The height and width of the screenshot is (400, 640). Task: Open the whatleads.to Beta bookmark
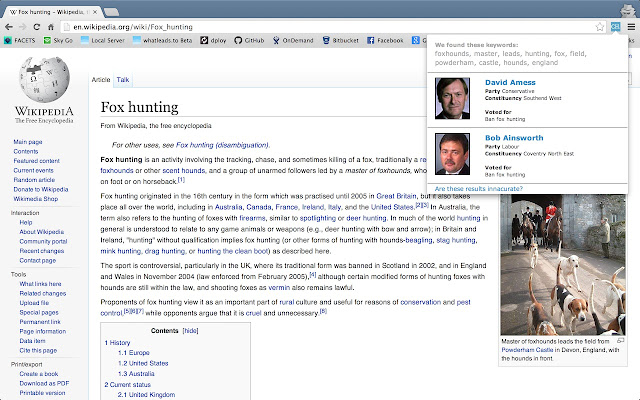(162, 40)
